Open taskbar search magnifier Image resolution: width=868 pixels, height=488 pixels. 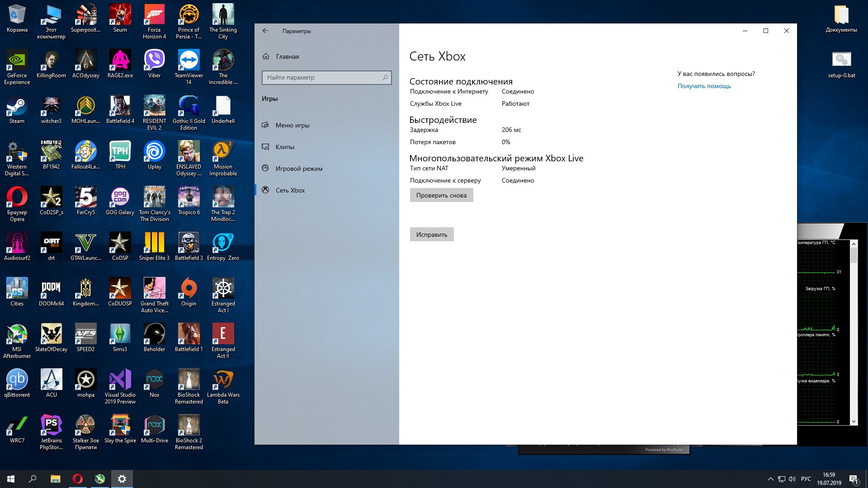(x=33, y=479)
